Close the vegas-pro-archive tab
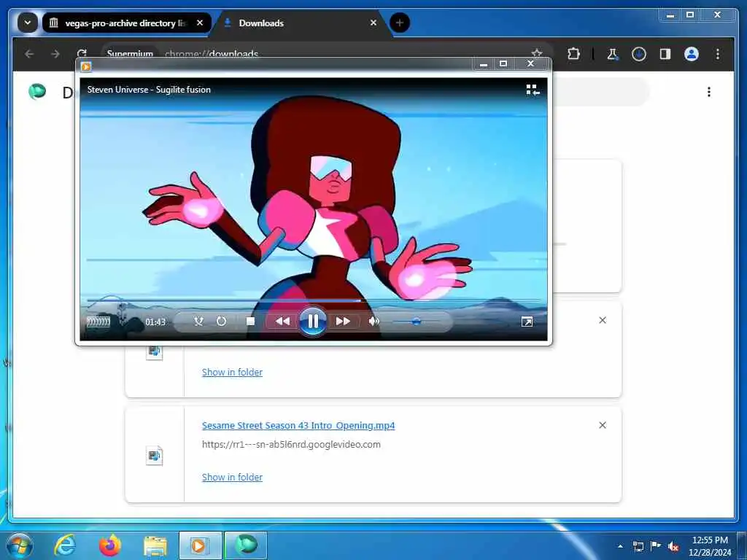Screen dimensions: 747x560 pyautogui.click(x=200, y=23)
